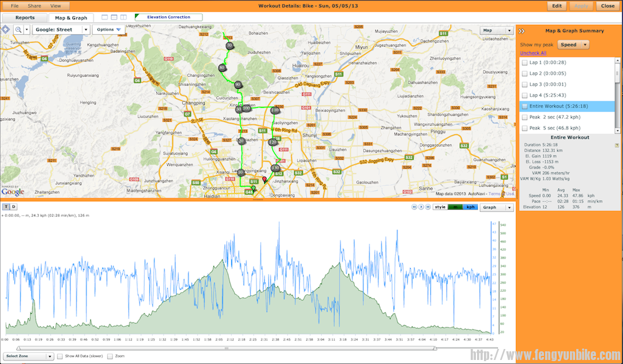
Task: Uncheck the Entire Workout checkbox
Action: coord(524,106)
